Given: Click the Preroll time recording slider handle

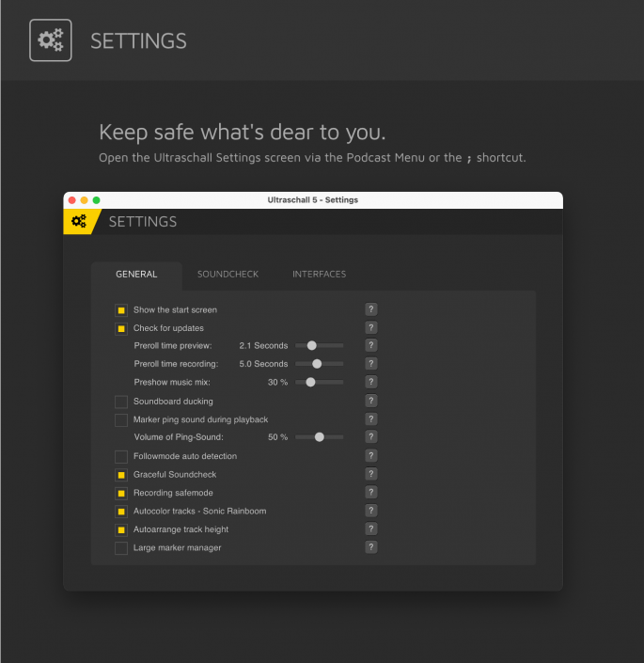Looking at the screenshot, I should tap(317, 364).
